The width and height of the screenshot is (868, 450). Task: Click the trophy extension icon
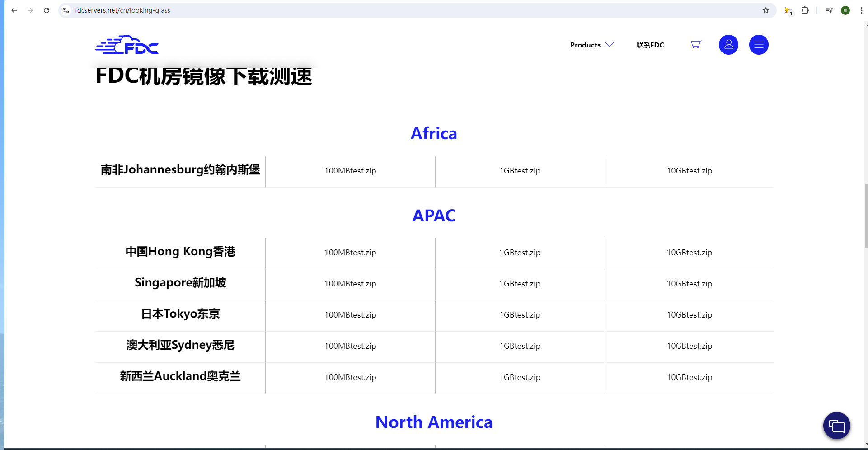coord(788,10)
